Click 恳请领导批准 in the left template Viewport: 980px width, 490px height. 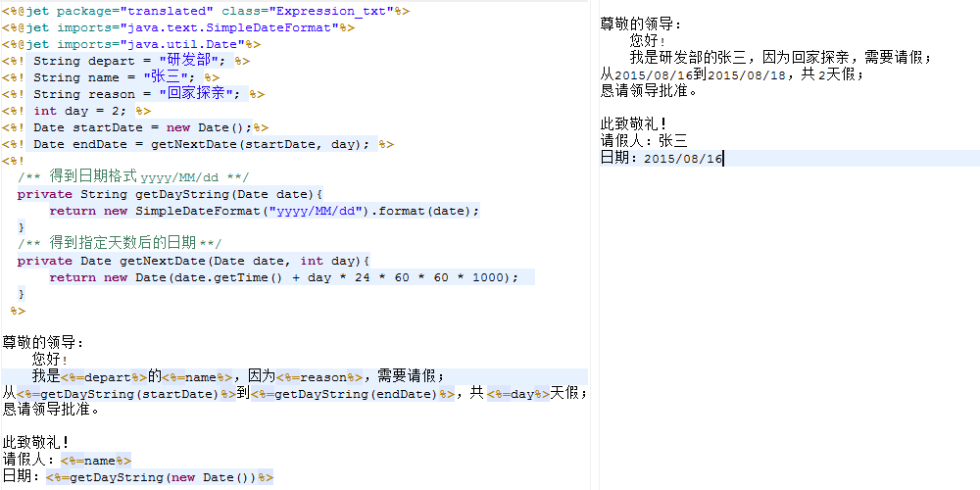51,410
